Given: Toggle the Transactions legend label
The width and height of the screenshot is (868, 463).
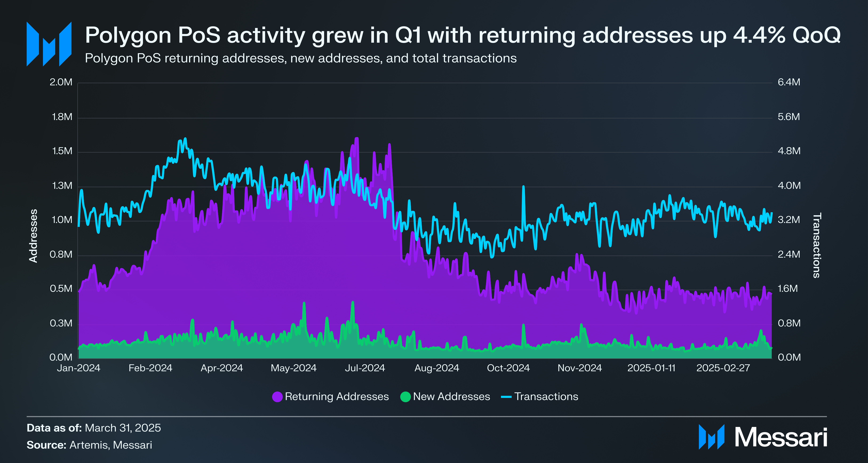Looking at the screenshot, I should 546,396.
